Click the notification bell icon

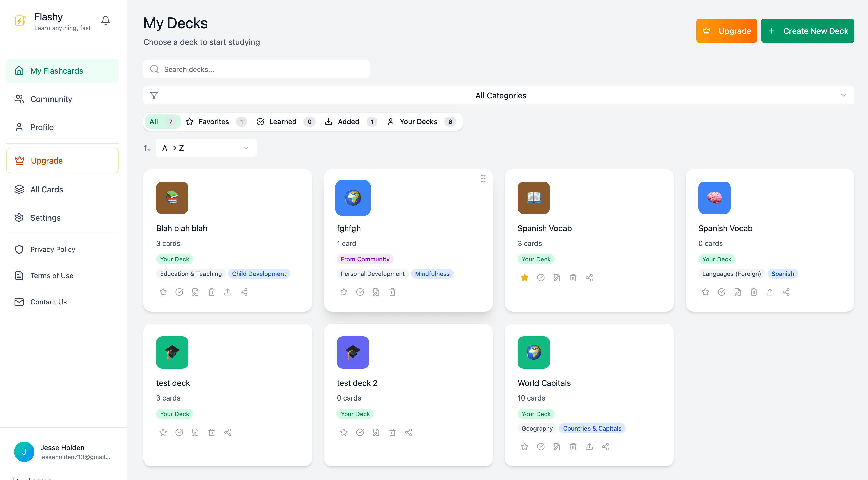[x=106, y=21]
